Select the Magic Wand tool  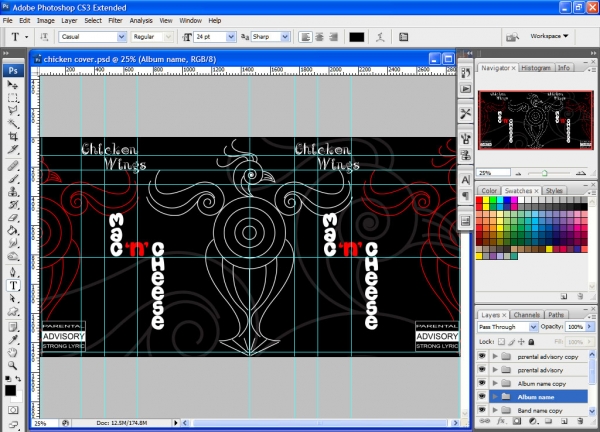(x=13, y=123)
